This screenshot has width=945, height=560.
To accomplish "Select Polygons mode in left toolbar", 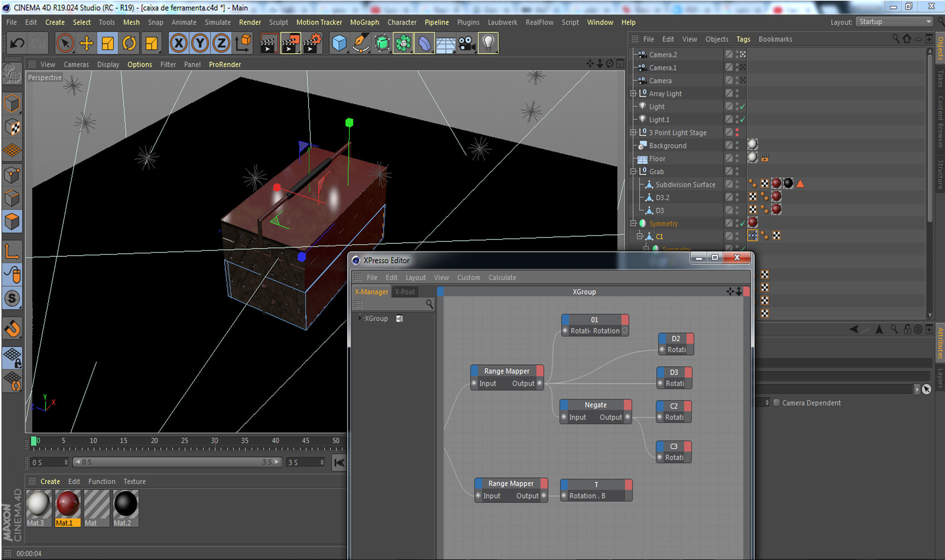I will pos(12,222).
